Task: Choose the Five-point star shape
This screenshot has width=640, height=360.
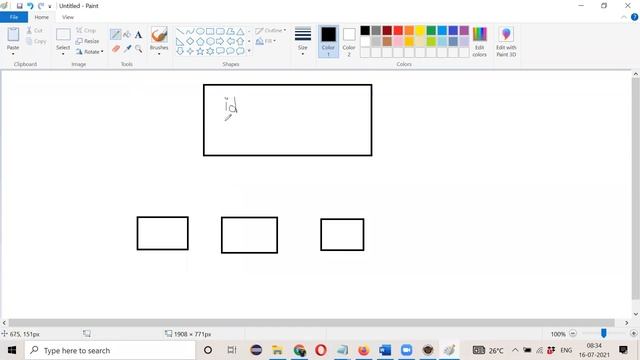Action: 200,51
